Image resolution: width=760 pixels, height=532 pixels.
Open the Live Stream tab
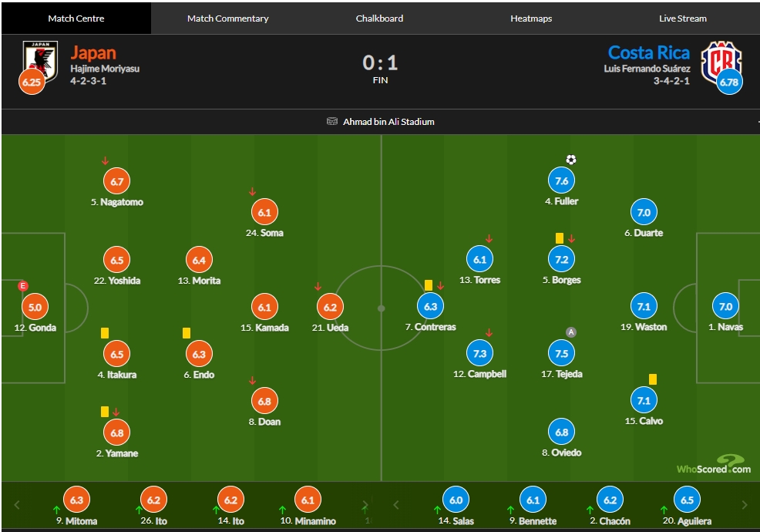point(682,19)
